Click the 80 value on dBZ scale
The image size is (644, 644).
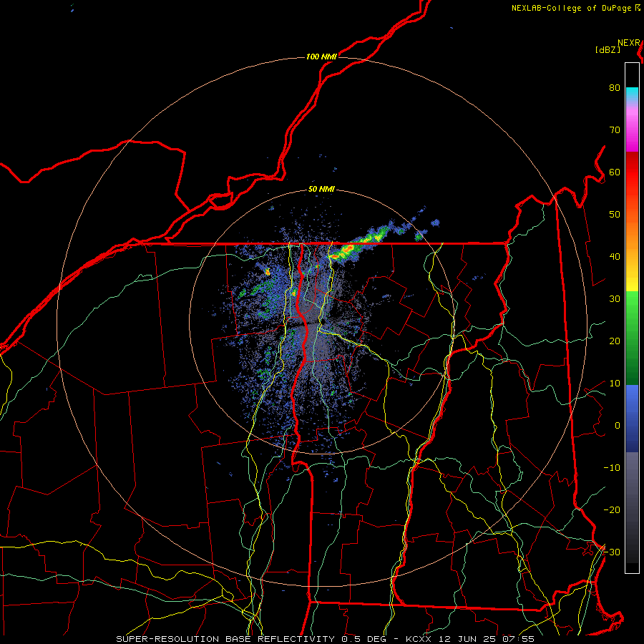click(x=615, y=88)
